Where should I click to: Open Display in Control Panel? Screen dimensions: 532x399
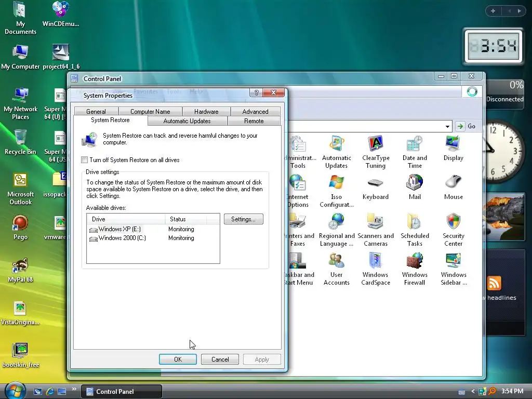click(x=453, y=148)
